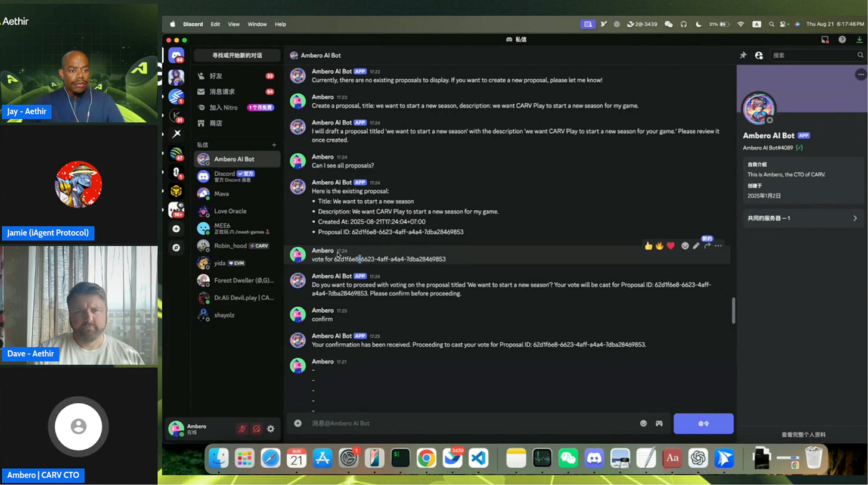The image size is (868, 485).
Task: React with thumbs up on vote message
Action: (x=648, y=245)
